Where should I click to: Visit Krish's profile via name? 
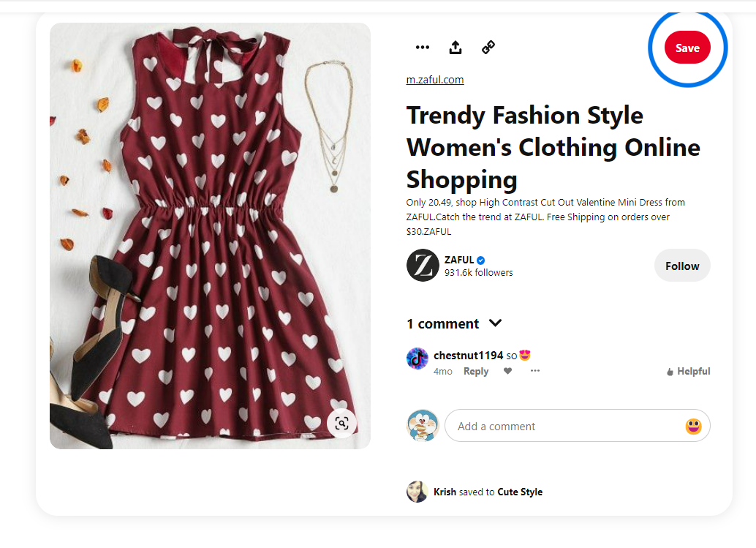pyautogui.click(x=445, y=492)
